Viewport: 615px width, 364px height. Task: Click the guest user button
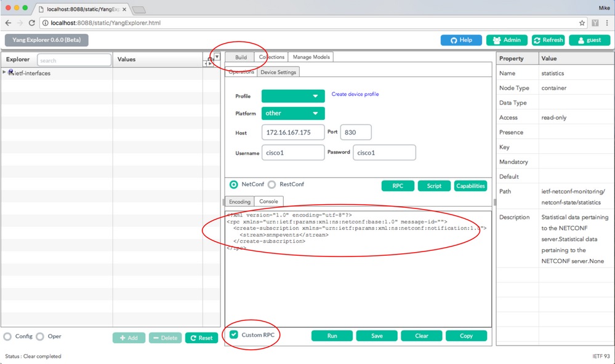[590, 40]
